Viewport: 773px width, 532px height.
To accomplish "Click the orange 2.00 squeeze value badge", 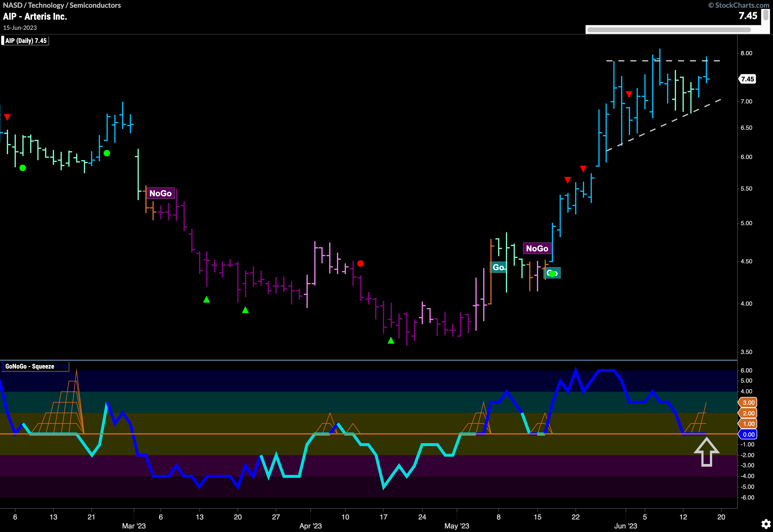I will 748,413.
